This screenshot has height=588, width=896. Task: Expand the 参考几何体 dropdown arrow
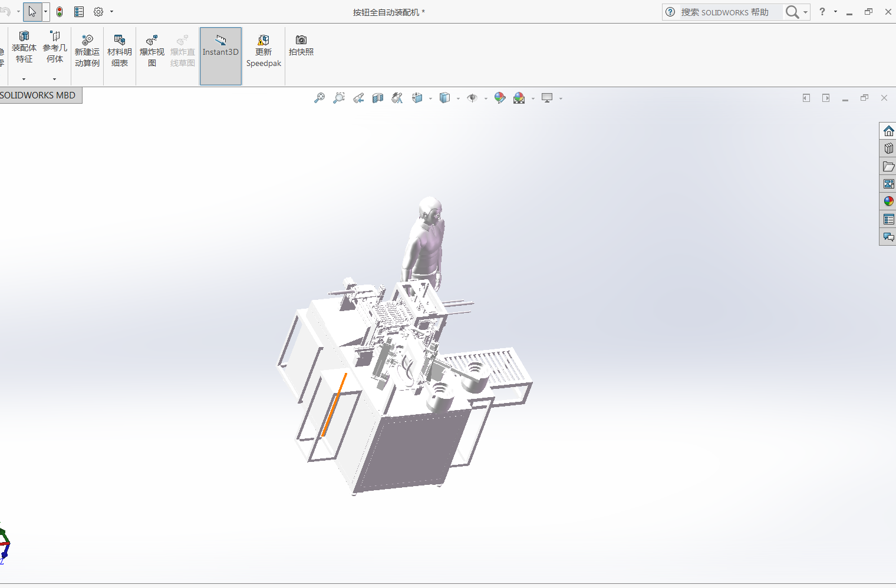[x=55, y=79]
